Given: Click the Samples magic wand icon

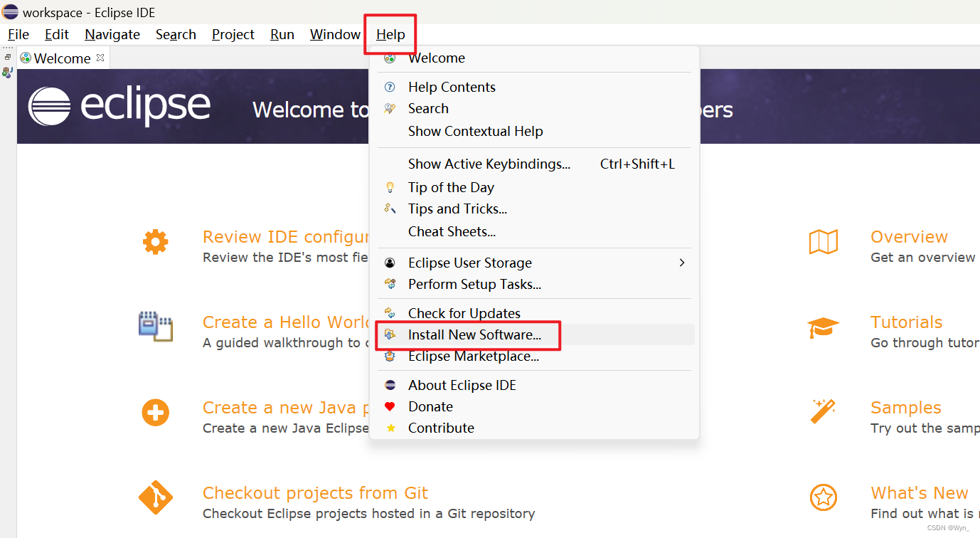Looking at the screenshot, I should point(823,411).
